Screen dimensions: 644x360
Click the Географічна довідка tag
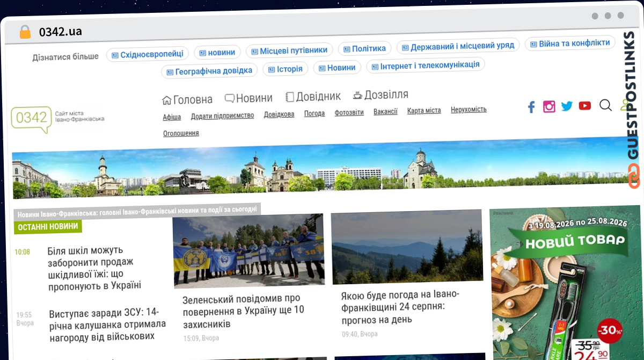pyautogui.click(x=209, y=70)
